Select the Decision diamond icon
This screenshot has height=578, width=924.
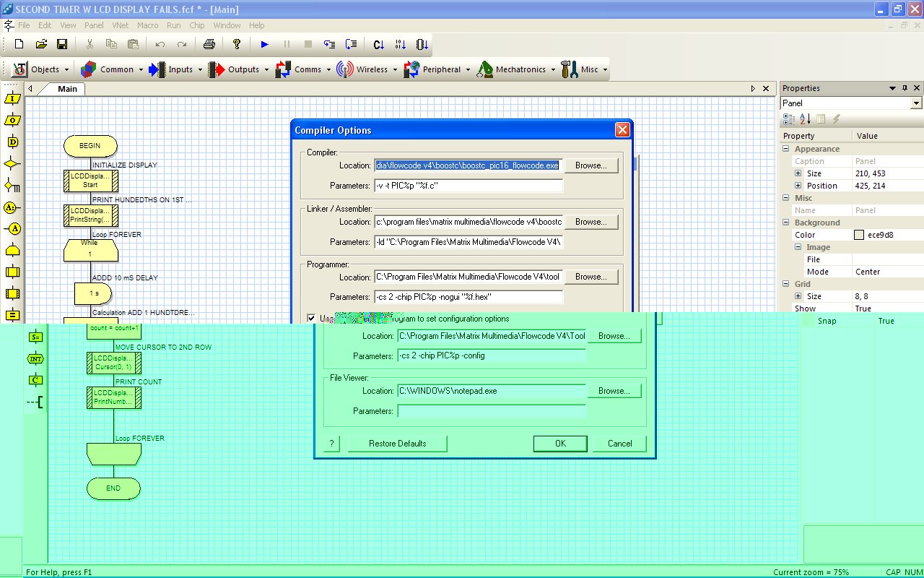[x=12, y=163]
